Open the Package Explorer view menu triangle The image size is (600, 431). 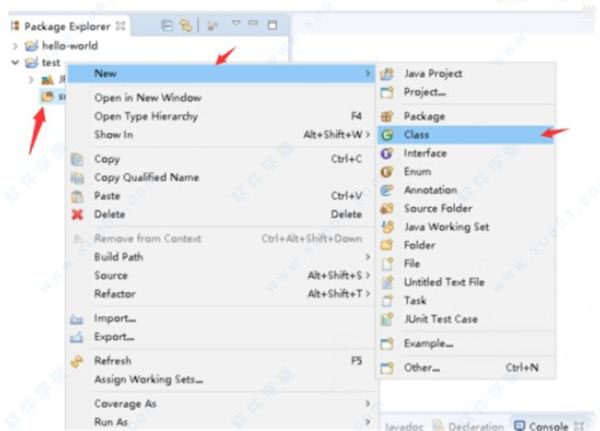[x=236, y=25]
